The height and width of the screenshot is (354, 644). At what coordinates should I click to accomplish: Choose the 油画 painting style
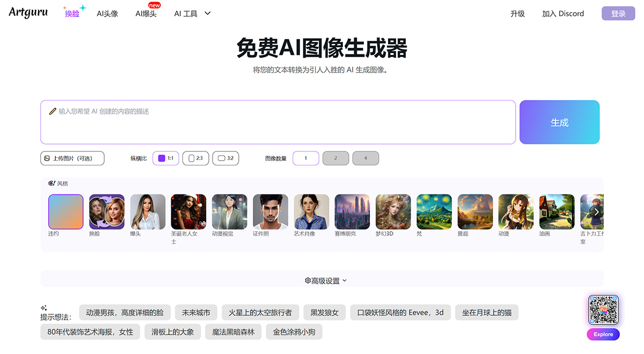(556, 211)
